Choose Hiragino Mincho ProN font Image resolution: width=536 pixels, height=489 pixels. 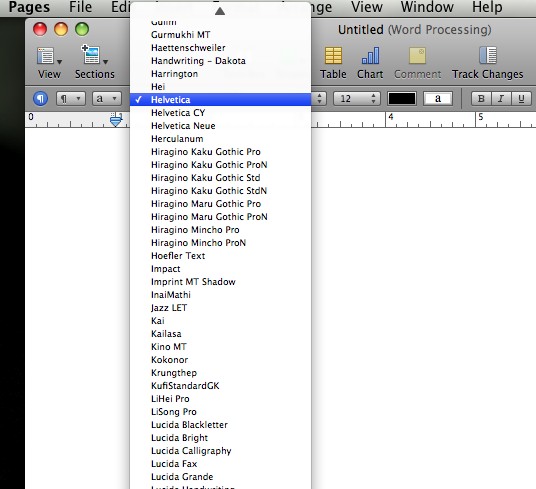pyautogui.click(x=220, y=243)
